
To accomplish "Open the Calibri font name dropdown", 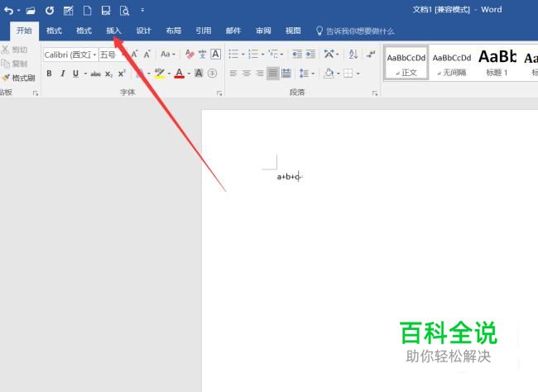I will 70,55.
